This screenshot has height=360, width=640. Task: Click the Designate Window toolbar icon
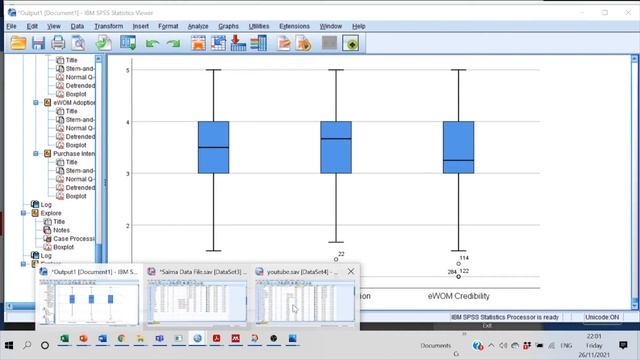(351, 43)
